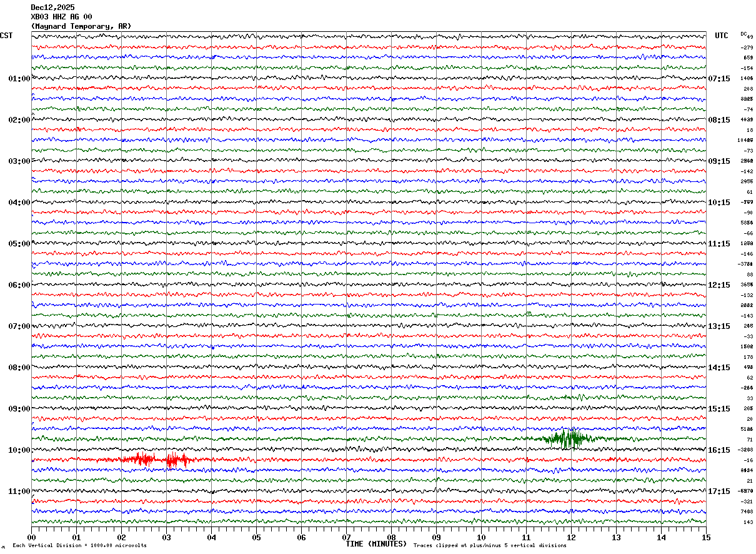Click the 12:15 UTC time label

tap(719, 285)
